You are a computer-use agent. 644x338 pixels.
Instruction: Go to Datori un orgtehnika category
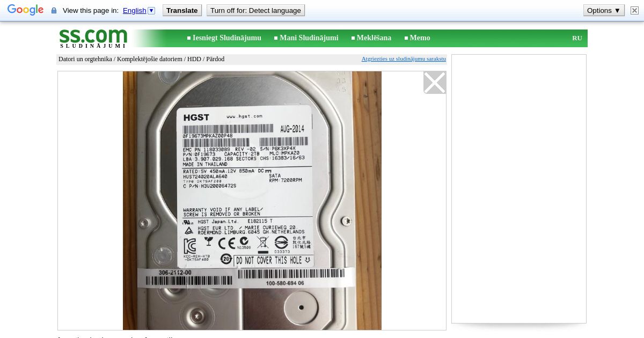pyautogui.click(x=85, y=59)
